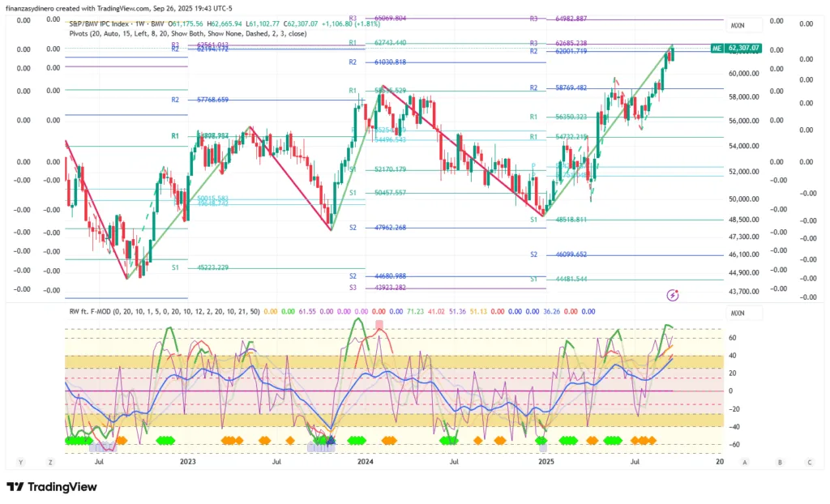Click the Y scale label icon
The width and height of the screenshot is (830, 504).
[x=21, y=462]
